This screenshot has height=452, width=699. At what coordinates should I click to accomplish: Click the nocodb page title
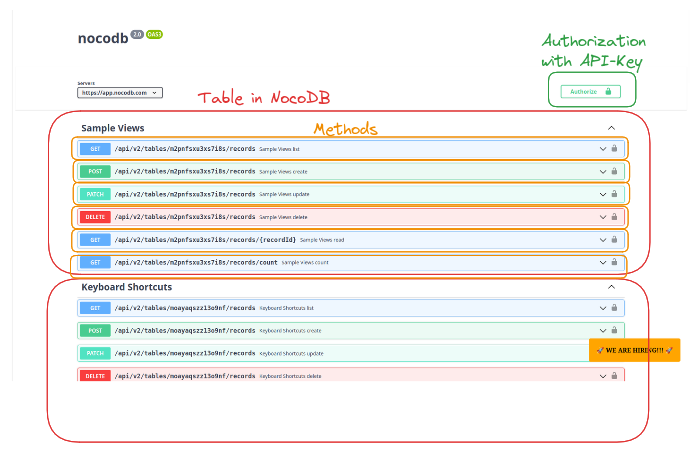[x=103, y=38]
